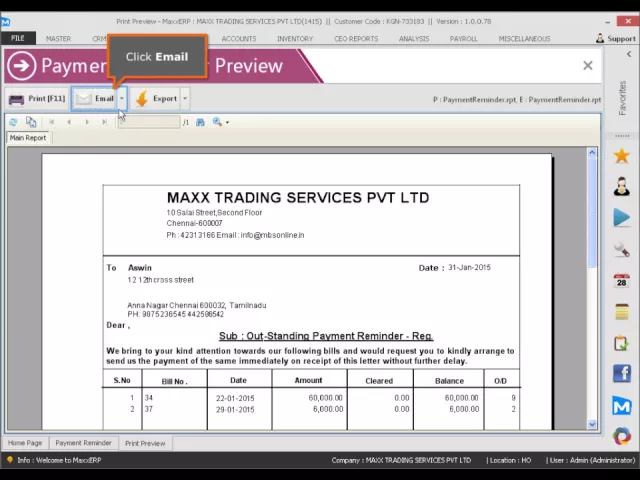Go to last page of report

104,122
